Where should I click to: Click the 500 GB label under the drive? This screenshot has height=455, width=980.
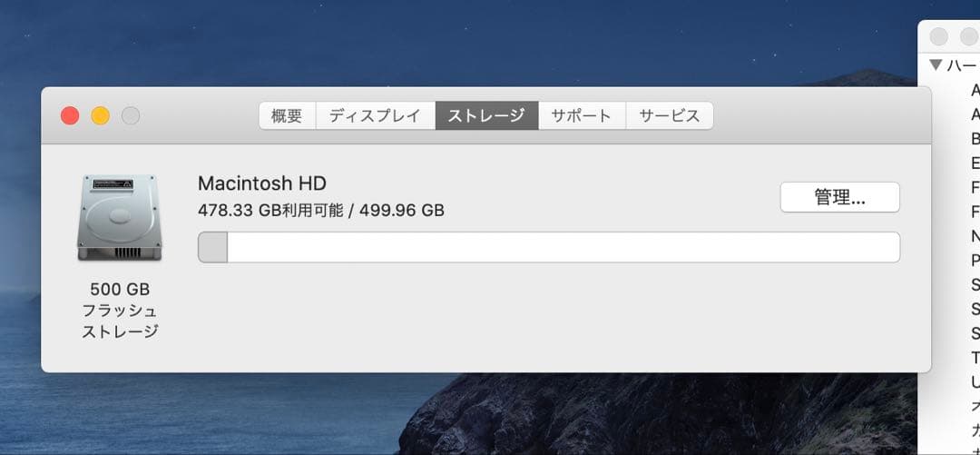click(x=120, y=290)
